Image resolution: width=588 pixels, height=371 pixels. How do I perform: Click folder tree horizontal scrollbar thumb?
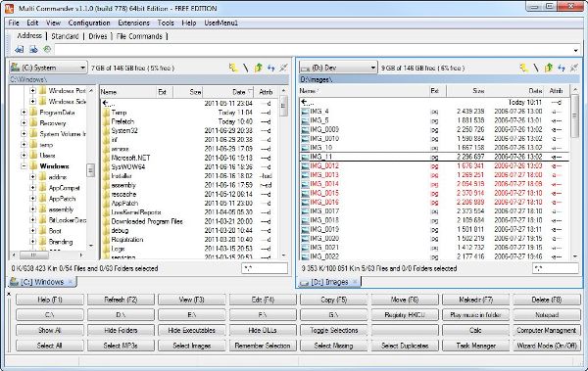(33, 255)
